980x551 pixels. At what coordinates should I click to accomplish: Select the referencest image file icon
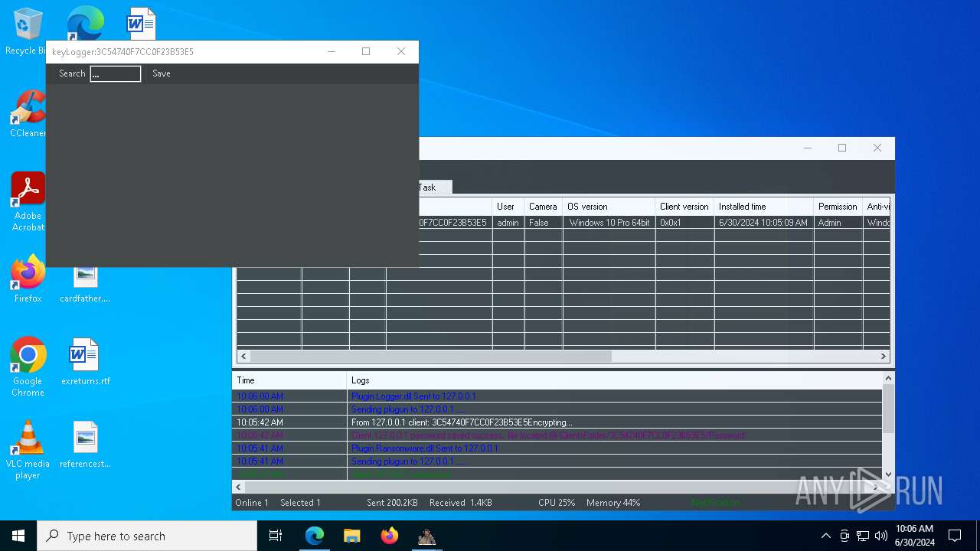point(85,445)
